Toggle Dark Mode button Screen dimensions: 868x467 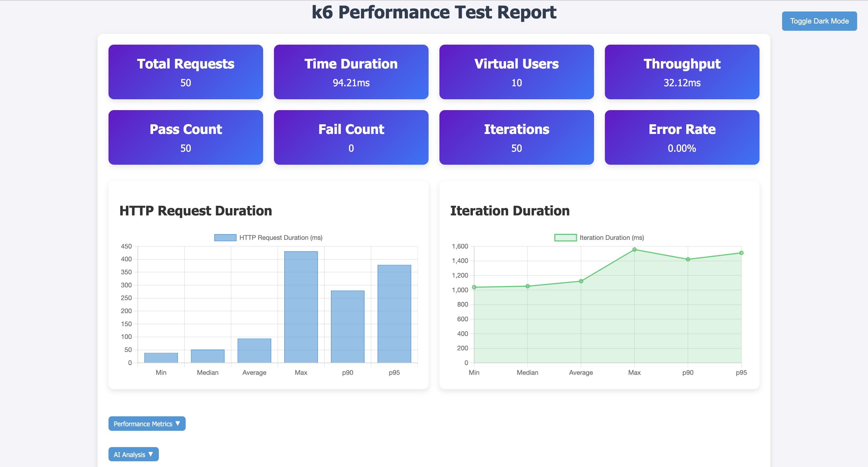(x=819, y=21)
